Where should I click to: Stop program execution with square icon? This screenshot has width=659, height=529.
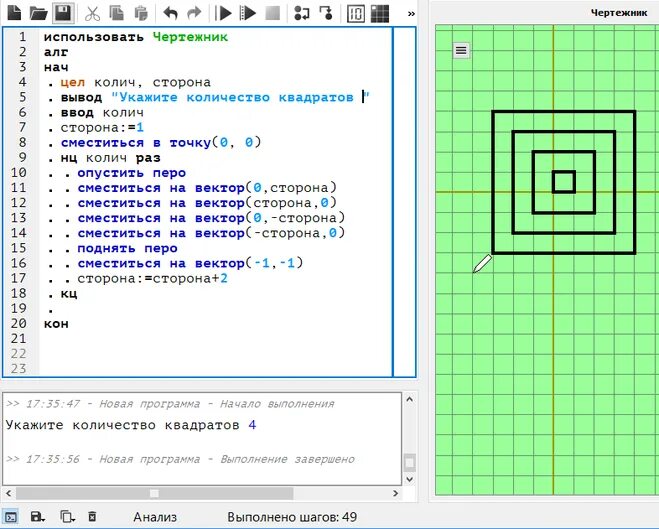[273, 13]
